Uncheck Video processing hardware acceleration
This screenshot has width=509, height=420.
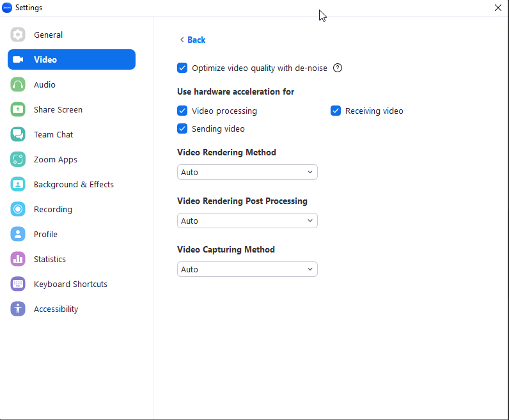pyautogui.click(x=182, y=111)
